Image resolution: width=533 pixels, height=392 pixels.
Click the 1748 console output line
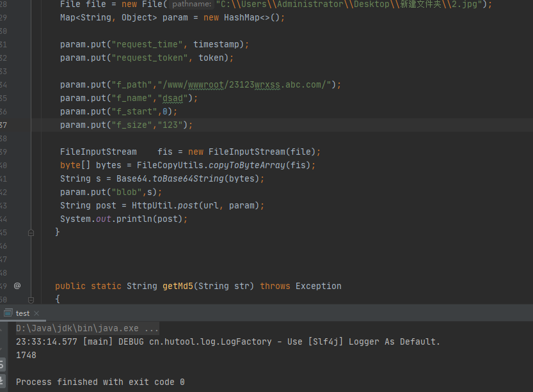pos(26,356)
